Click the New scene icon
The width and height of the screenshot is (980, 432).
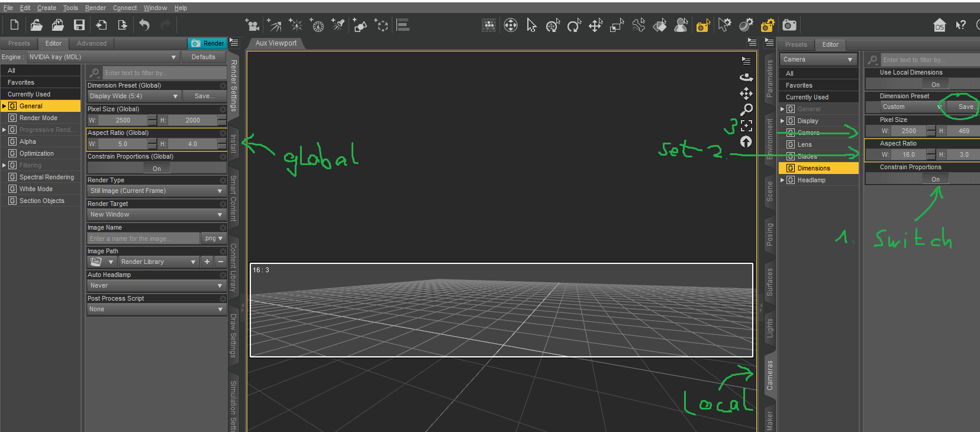tap(15, 25)
